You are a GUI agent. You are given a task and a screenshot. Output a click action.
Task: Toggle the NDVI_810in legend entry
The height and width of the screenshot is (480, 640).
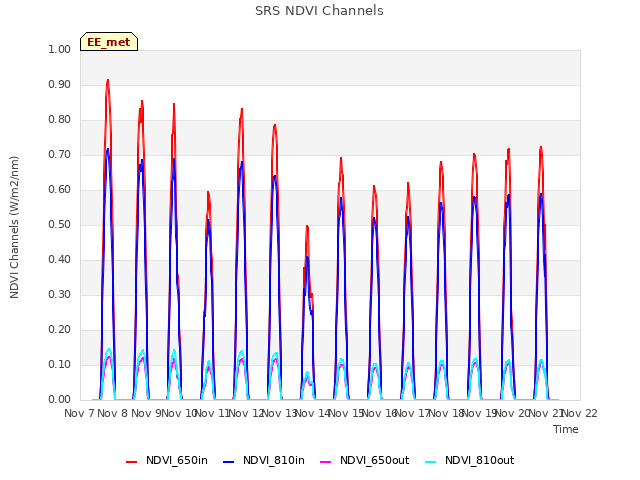pyautogui.click(x=264, y=460)
